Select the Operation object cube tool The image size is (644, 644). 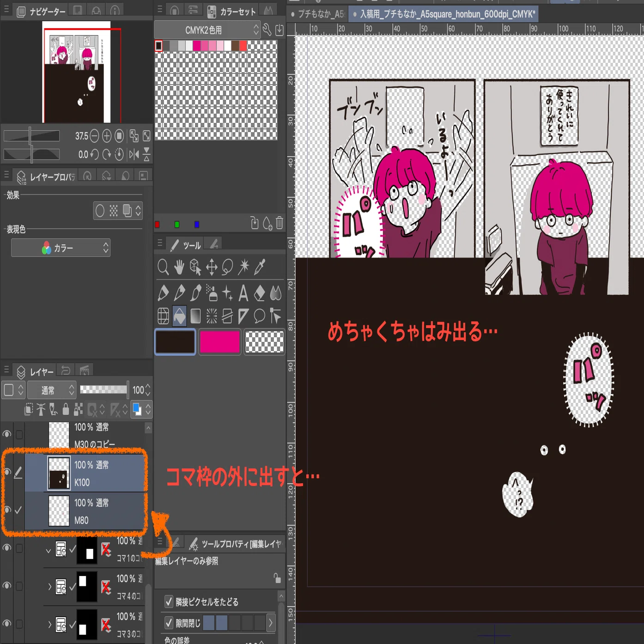click(195, 267)
